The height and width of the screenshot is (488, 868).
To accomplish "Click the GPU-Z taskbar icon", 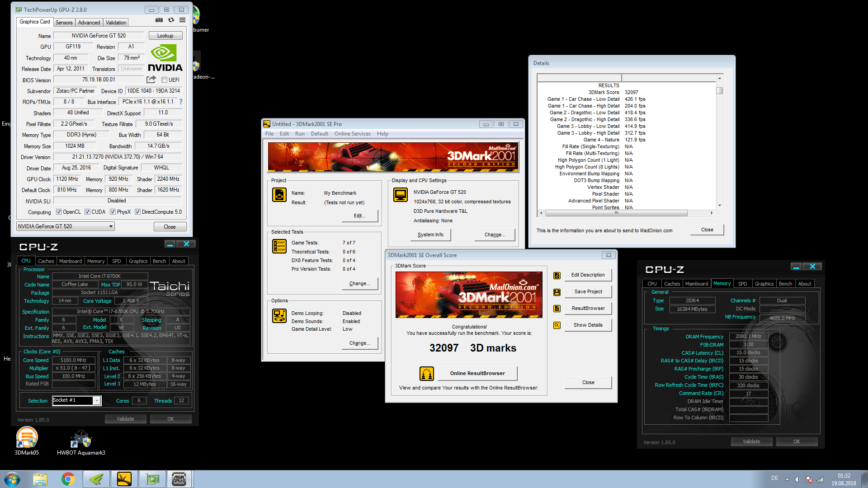I will [x=152, y=479].
